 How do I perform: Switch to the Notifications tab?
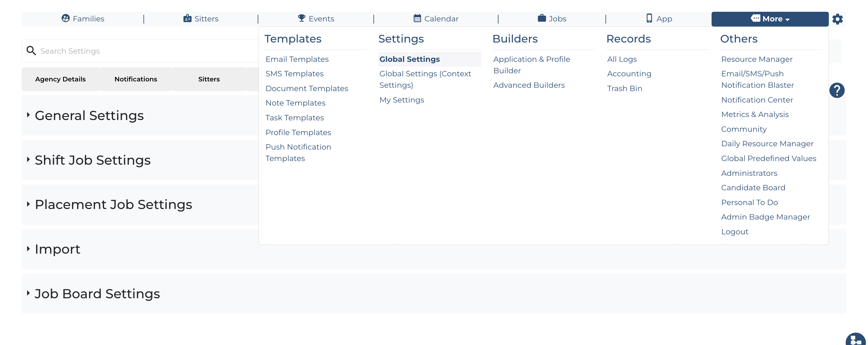(136, 79)
